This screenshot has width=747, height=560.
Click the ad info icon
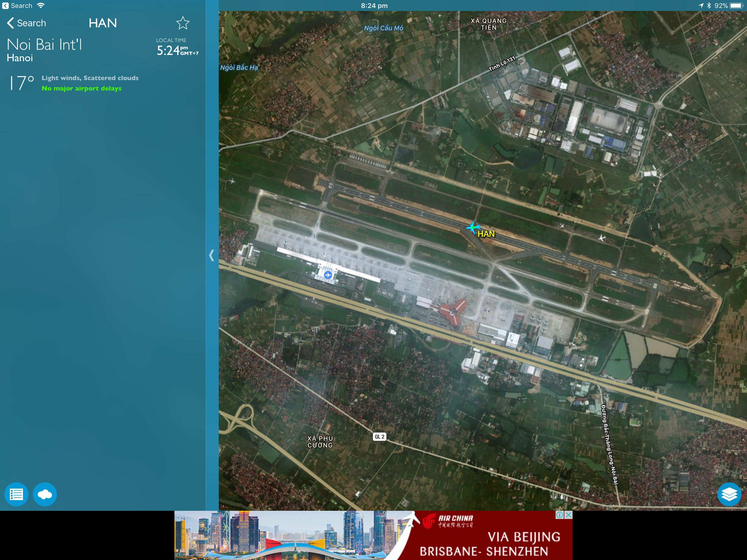pos(560,515)
